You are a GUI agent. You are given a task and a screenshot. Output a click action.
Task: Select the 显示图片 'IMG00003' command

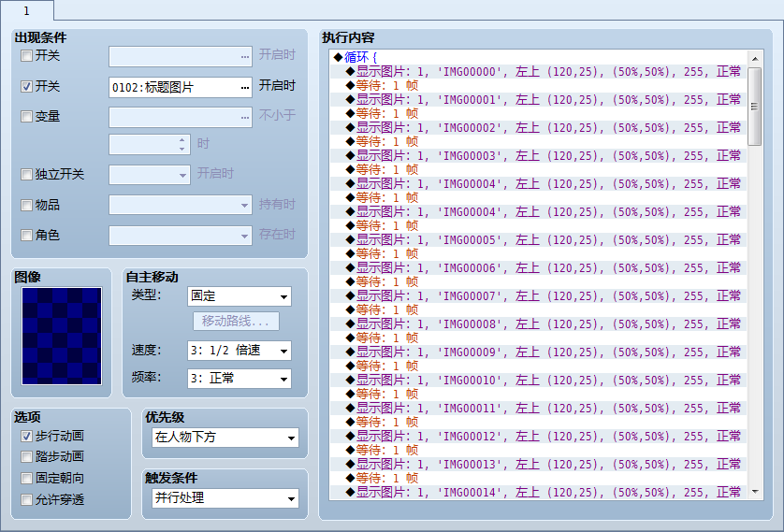click(x=539, y=155)
